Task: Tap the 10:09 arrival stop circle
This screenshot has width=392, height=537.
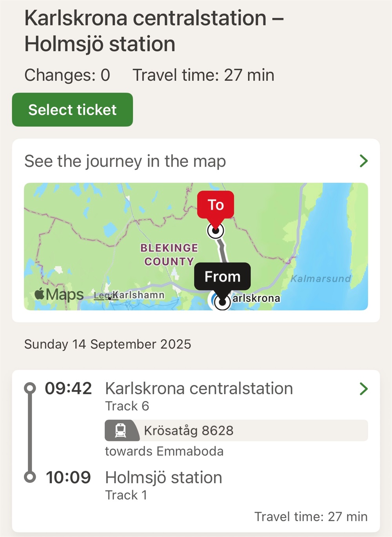Action: 30,477
